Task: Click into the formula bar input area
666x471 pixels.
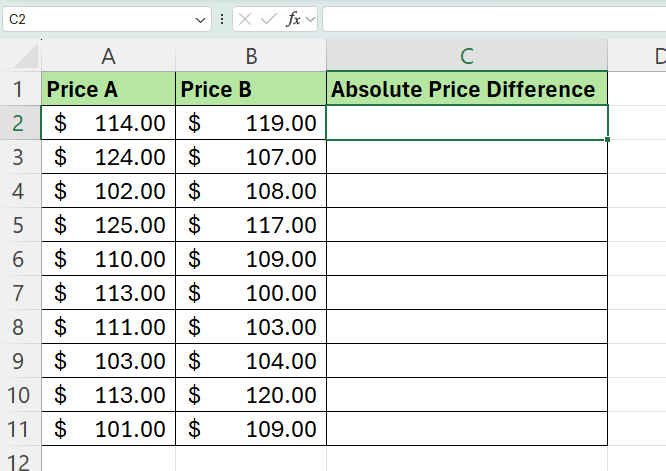Action: point(490,19)
